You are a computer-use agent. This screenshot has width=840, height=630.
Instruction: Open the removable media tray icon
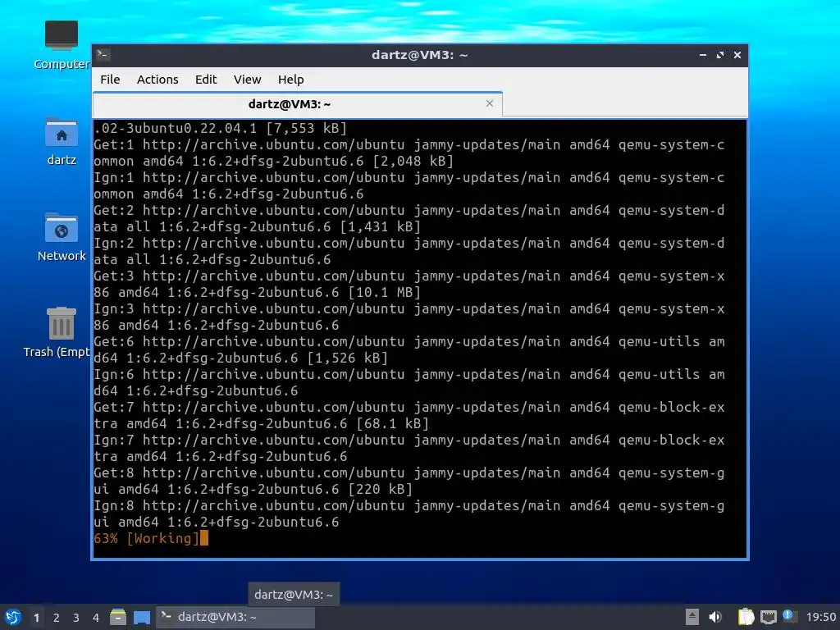(x=692, y=617)
